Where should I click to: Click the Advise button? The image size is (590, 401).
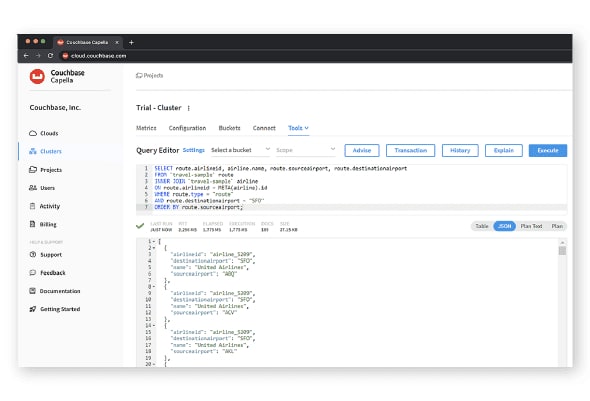pos(362,150)
